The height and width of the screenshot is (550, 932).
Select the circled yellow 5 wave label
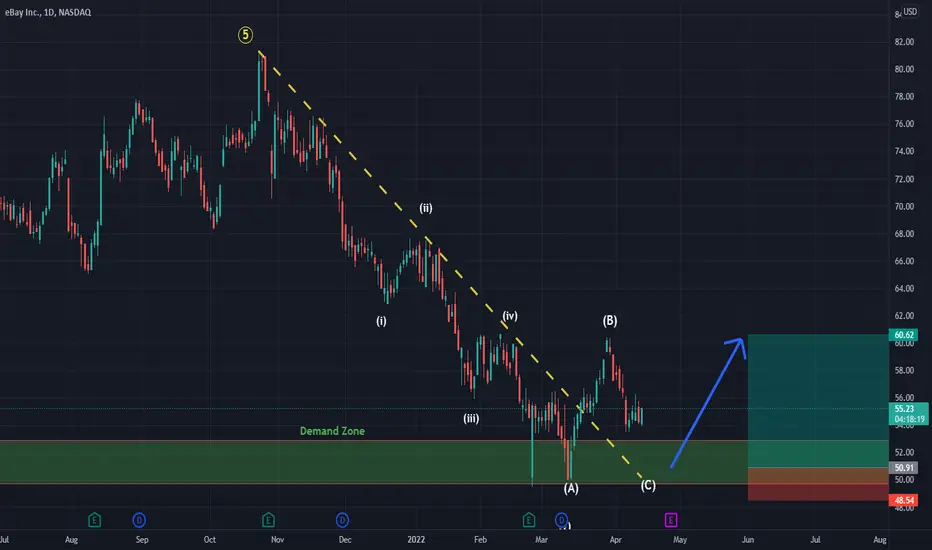[245, 35]
